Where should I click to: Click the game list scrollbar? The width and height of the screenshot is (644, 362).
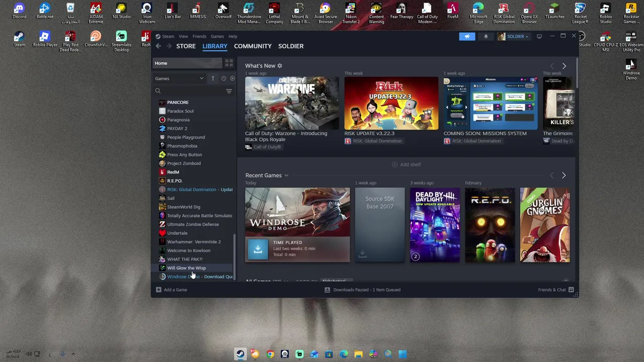[234, 257]
